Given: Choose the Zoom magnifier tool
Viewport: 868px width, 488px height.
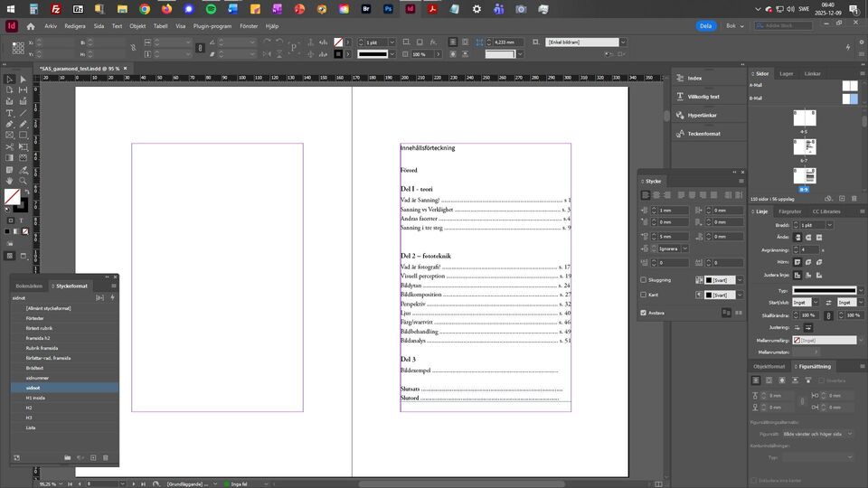Looking at the screenshot, I should 23,180.
